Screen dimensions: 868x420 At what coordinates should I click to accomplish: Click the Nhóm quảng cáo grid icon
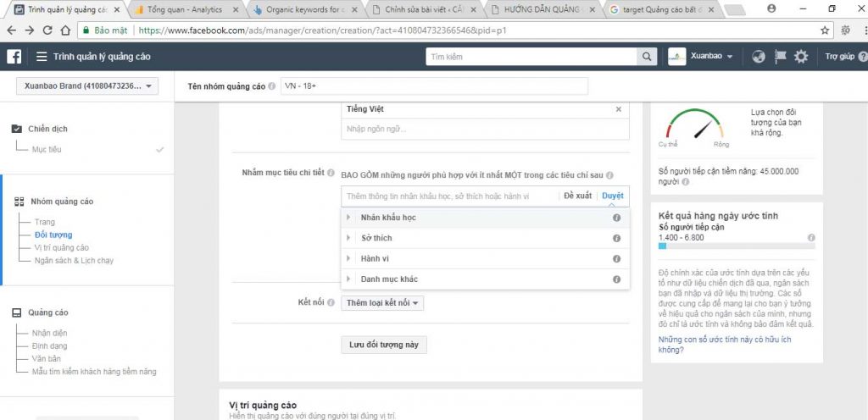pos(19,202)
